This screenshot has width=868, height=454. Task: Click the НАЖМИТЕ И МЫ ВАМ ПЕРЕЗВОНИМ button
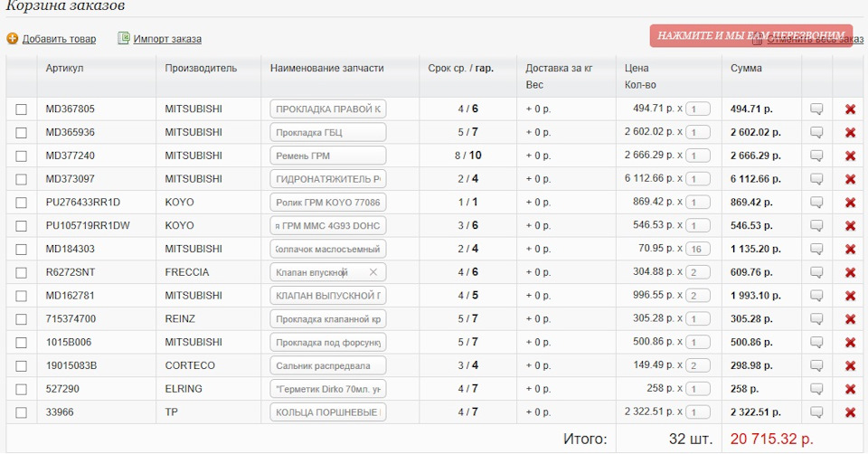(x=750, y=35)
